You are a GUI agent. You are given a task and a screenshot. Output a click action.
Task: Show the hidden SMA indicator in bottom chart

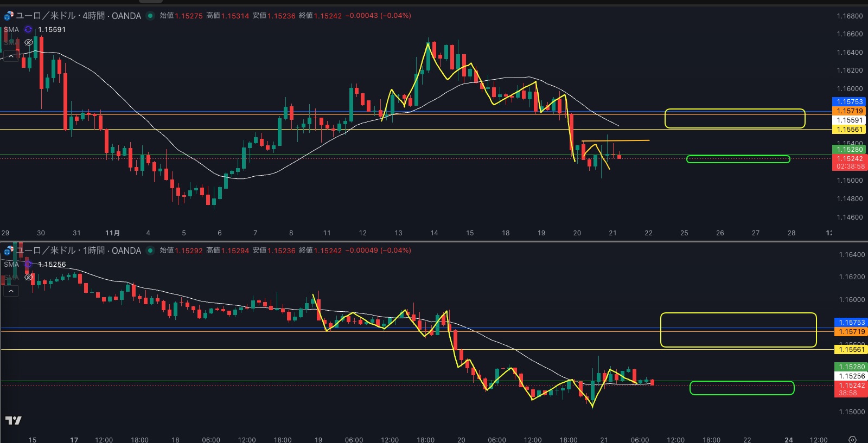point(29,277)
